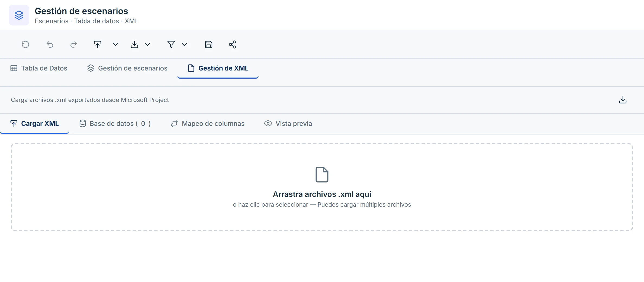
Task: Click the 'Gestión de escenarios' page title
Action: [81, 11]
